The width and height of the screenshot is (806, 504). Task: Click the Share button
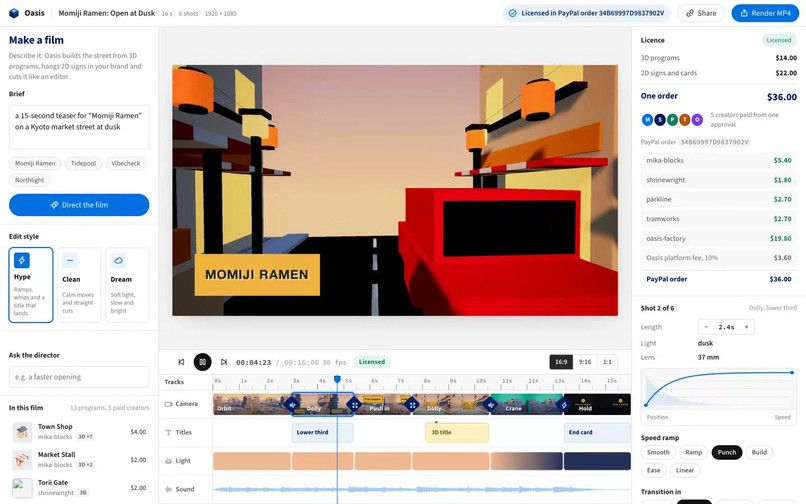(701, 13)
